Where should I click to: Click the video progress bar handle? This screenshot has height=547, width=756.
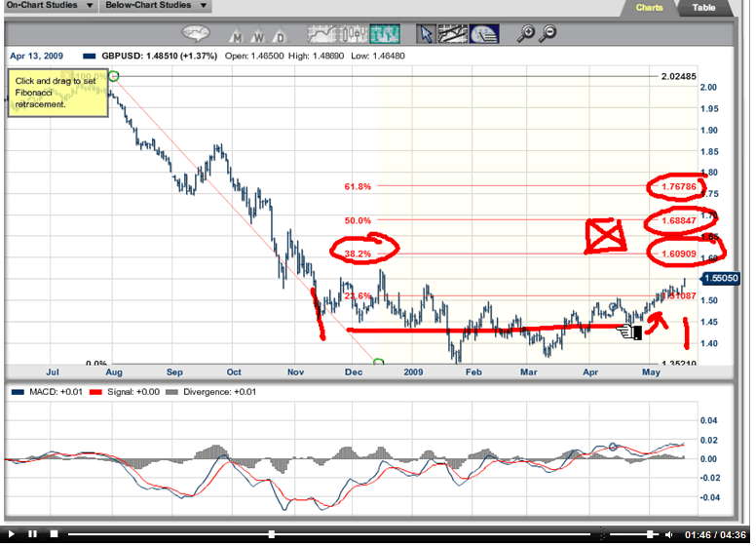click(271, 534)
